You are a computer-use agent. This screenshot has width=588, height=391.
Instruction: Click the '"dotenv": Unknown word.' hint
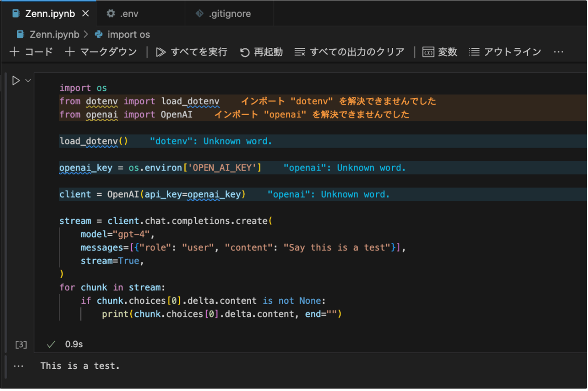coord(211,141)
